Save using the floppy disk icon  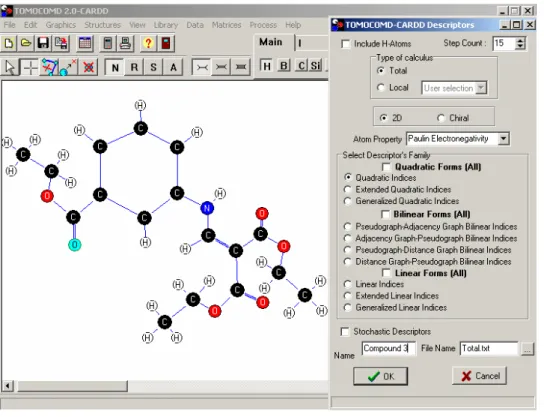tap(43, 43)
